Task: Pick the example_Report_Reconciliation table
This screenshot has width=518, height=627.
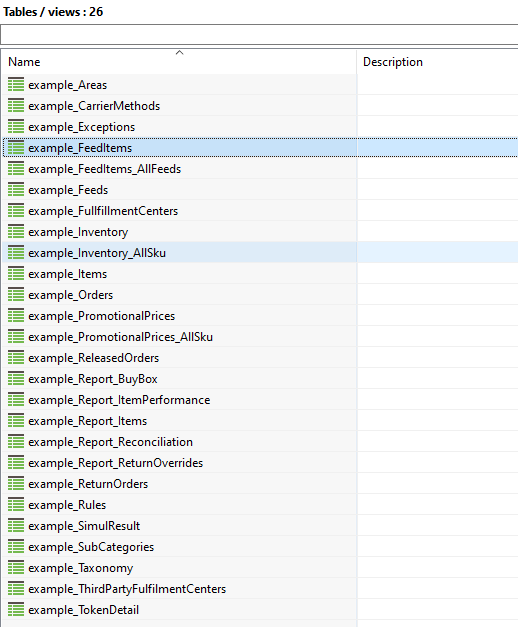Action: tap(260, 441)
